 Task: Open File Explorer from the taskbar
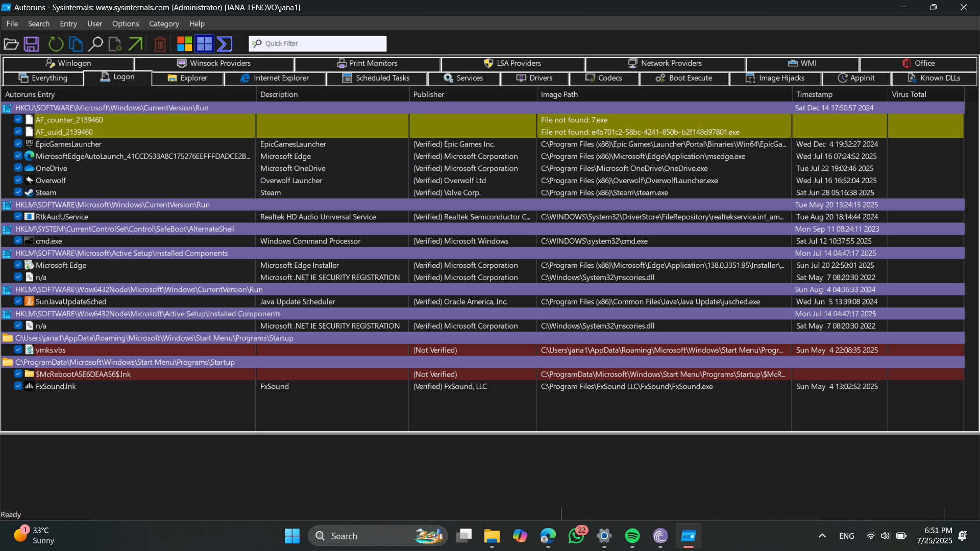(x=492, y=536)
